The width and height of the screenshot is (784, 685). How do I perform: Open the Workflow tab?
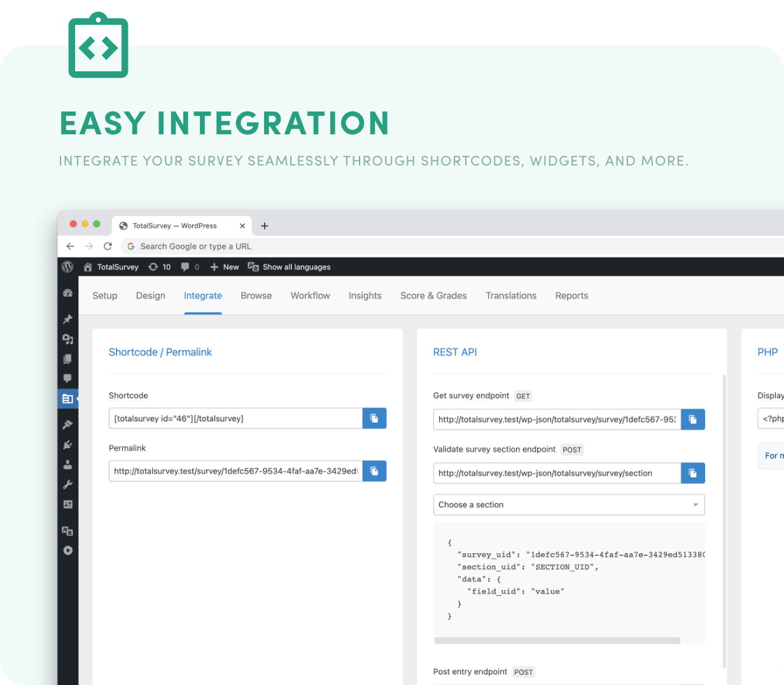click(x=311, y=295)
